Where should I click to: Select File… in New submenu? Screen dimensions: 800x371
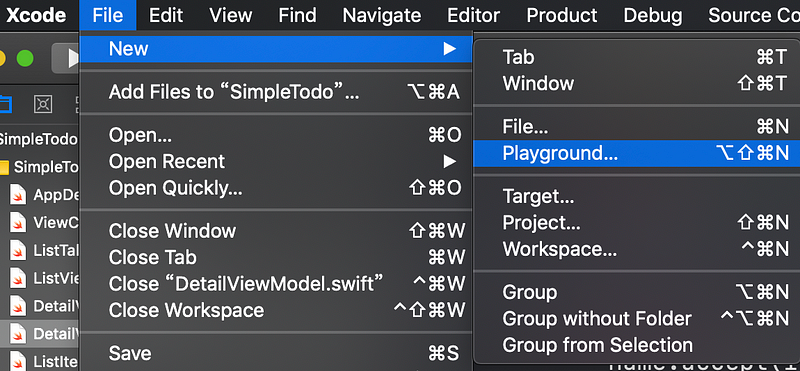[x=637, y=127]
